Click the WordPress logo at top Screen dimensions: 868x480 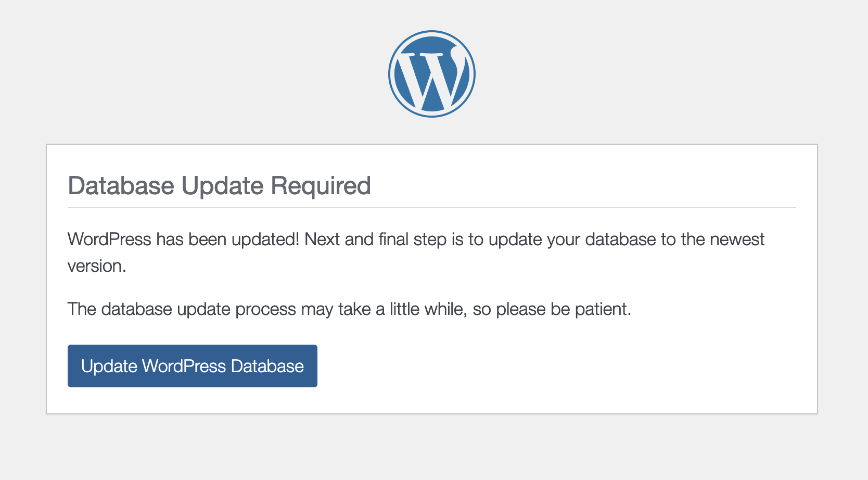click(432, 74)
